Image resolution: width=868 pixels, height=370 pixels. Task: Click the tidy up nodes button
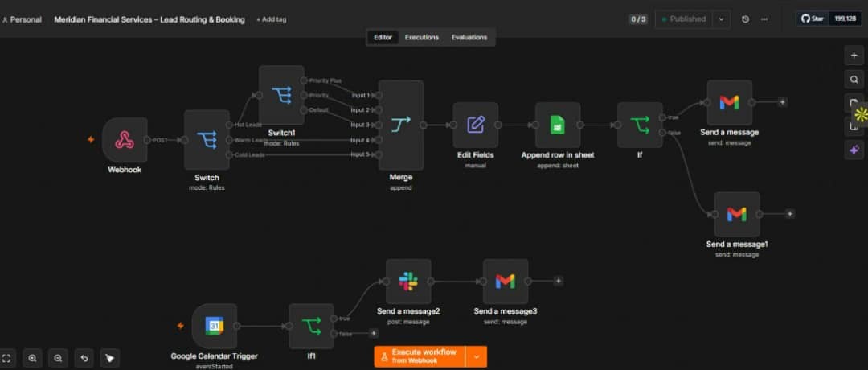coord(109,359)
